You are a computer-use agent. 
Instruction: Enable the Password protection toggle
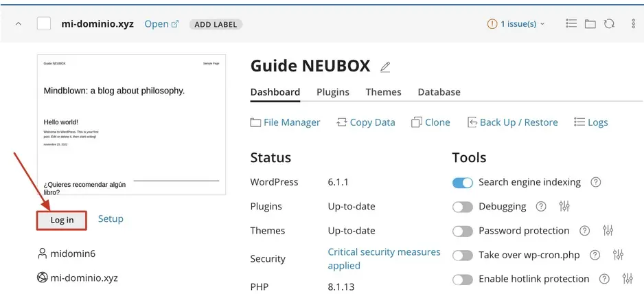463,231
